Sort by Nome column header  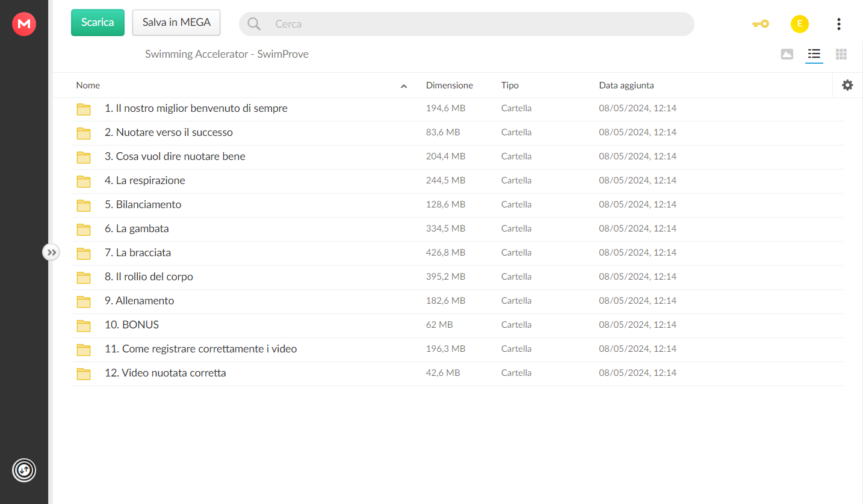tap(88, 85)
